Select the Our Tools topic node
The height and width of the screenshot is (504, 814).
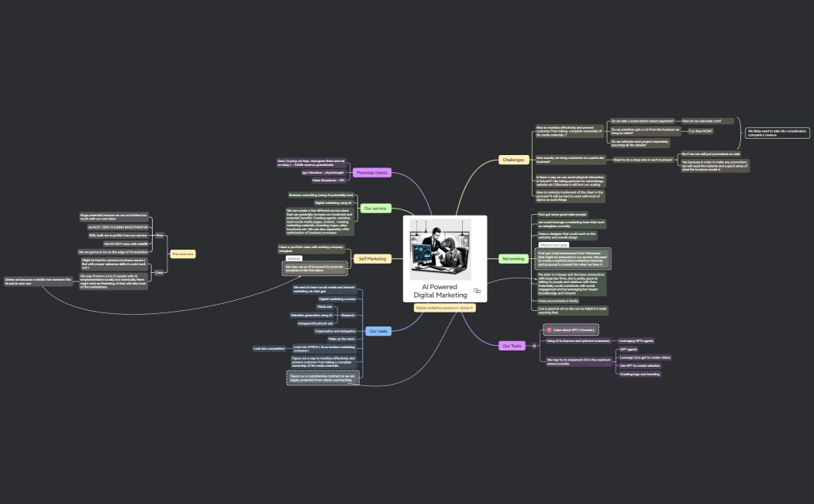click(512, 346)
